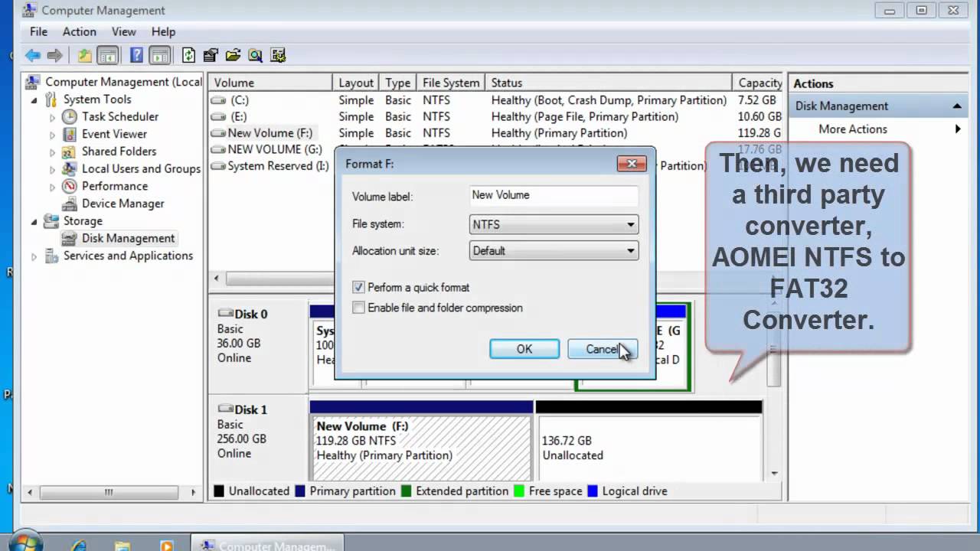Click the Computer Management window title icon
The width and height of the screenshot is (980, 551).
click(x=29, y=10)
